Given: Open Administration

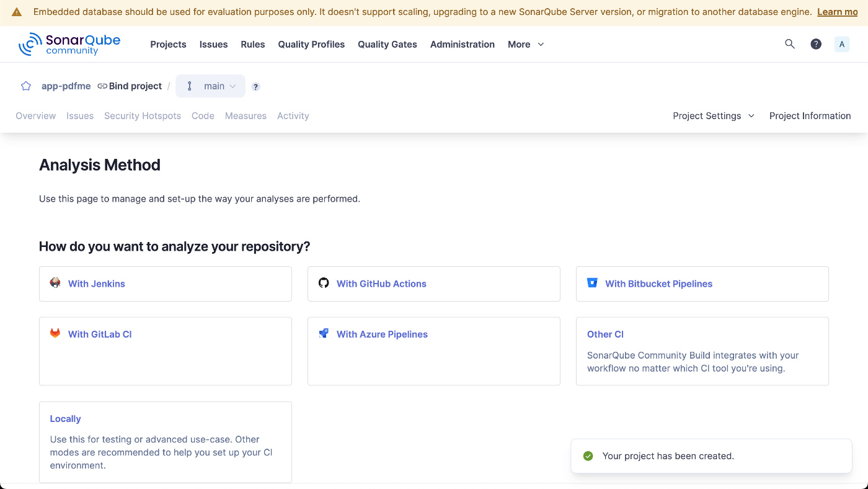Looking at the screenshot, I should pos(463,44).
